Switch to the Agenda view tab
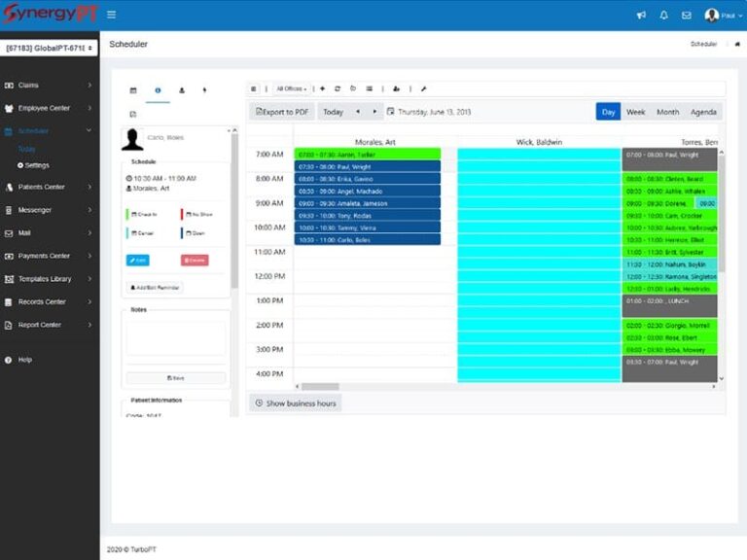Screen dimensions: 747x560 703,112
